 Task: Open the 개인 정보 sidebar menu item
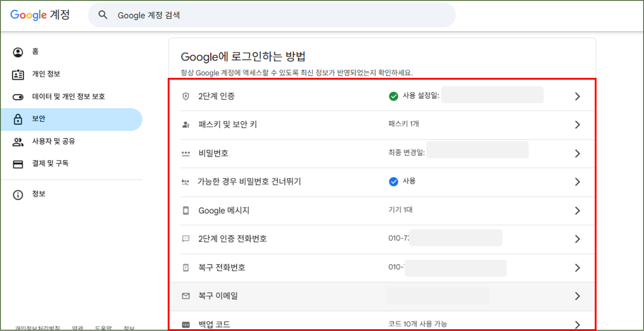[x=46, y=74]
